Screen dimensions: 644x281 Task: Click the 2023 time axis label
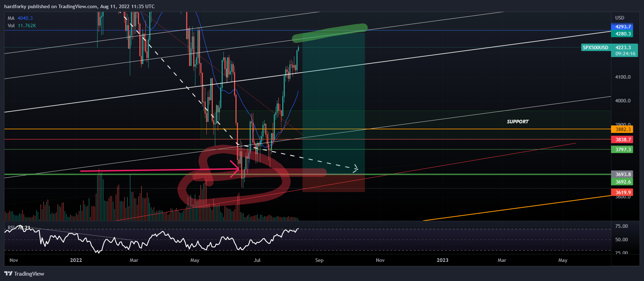click(442, 260)
